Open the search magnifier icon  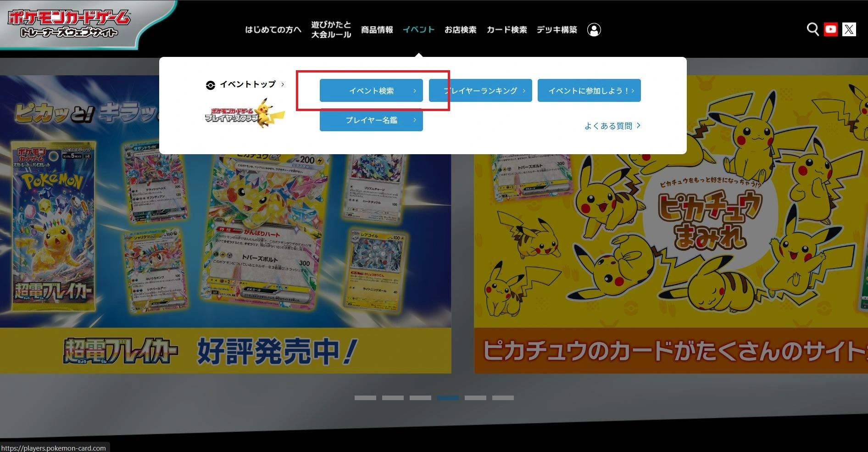coord(812,29)
